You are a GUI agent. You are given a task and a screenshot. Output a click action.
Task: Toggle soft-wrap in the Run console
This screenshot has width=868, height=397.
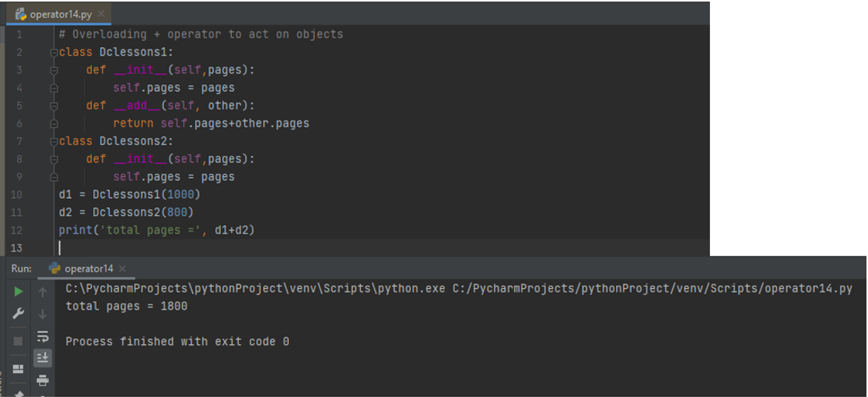43,336
